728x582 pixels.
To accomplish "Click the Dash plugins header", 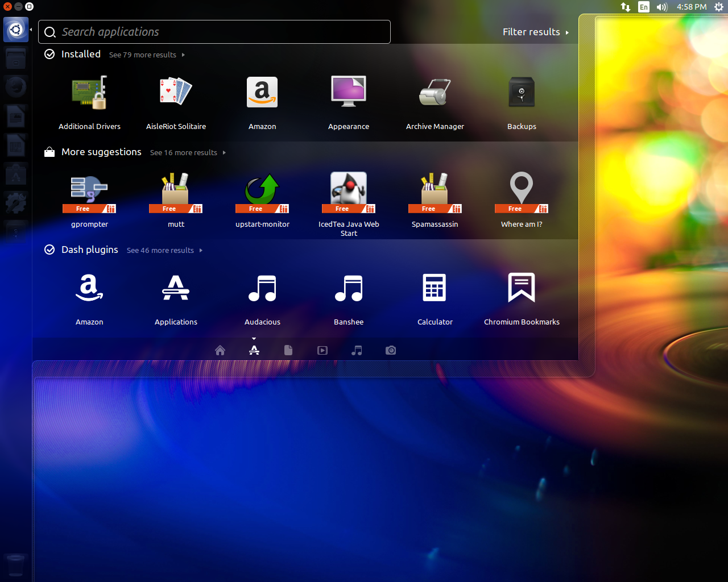I will point(90,250).
